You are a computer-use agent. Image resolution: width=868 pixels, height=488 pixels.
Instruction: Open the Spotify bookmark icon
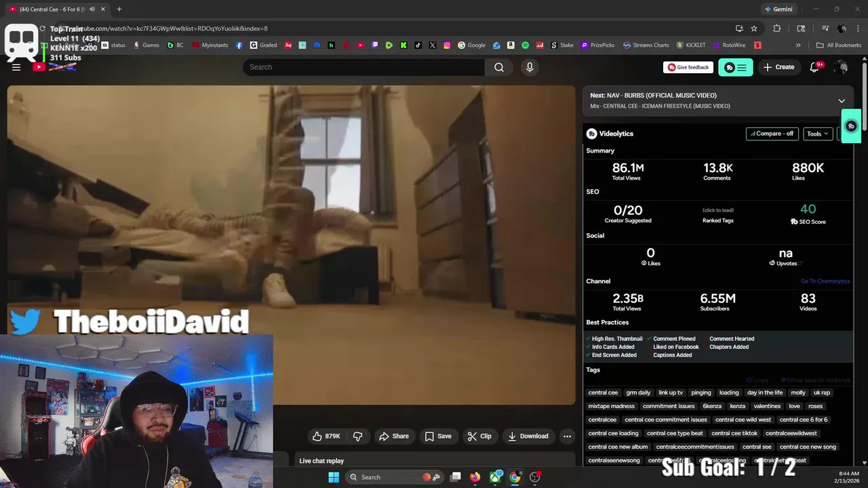click(x=526, y=45)
